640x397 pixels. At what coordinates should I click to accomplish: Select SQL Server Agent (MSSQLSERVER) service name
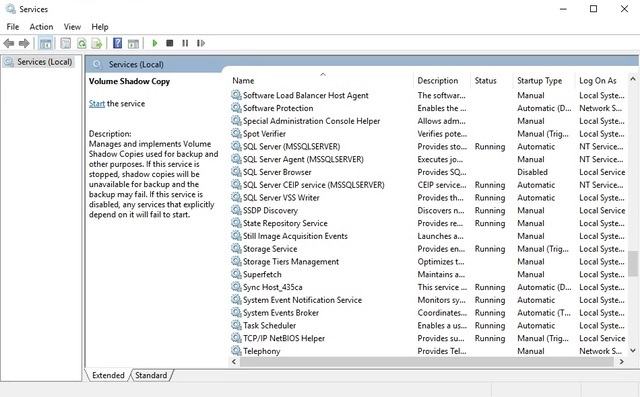[303, 159]
